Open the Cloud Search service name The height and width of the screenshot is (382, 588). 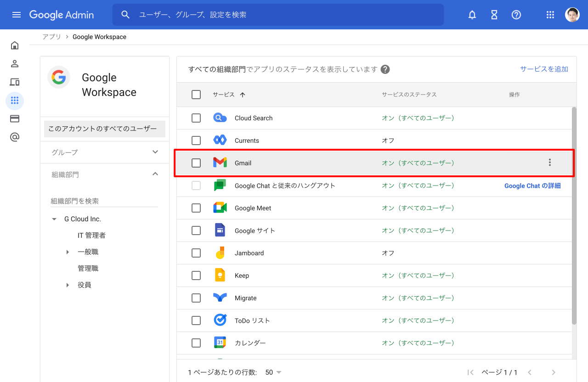point(254,118)
